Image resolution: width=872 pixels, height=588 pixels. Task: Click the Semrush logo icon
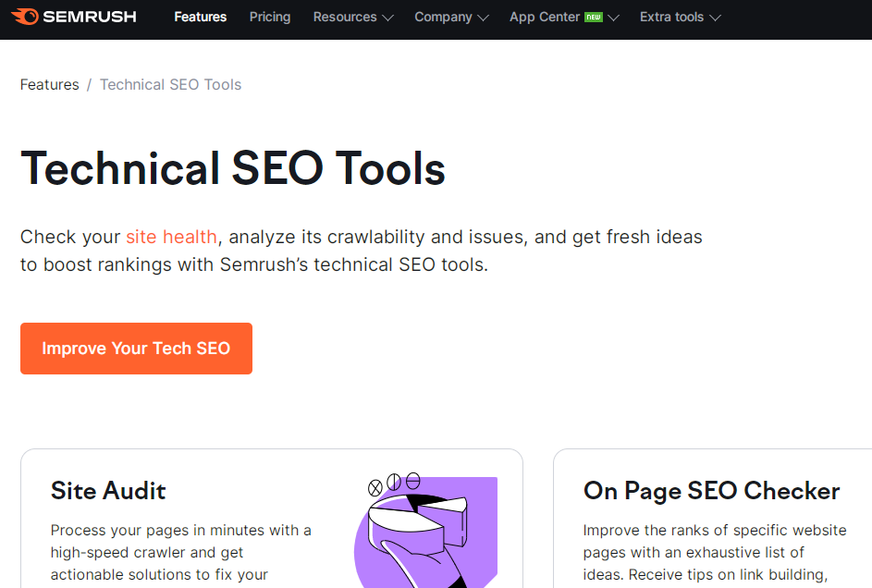point(26,17)
